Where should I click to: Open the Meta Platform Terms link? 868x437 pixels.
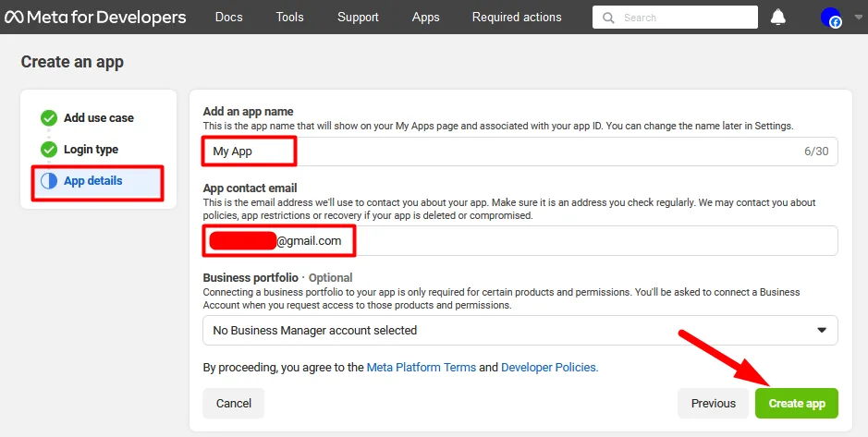pyautogui.click(x=422, y=368)
